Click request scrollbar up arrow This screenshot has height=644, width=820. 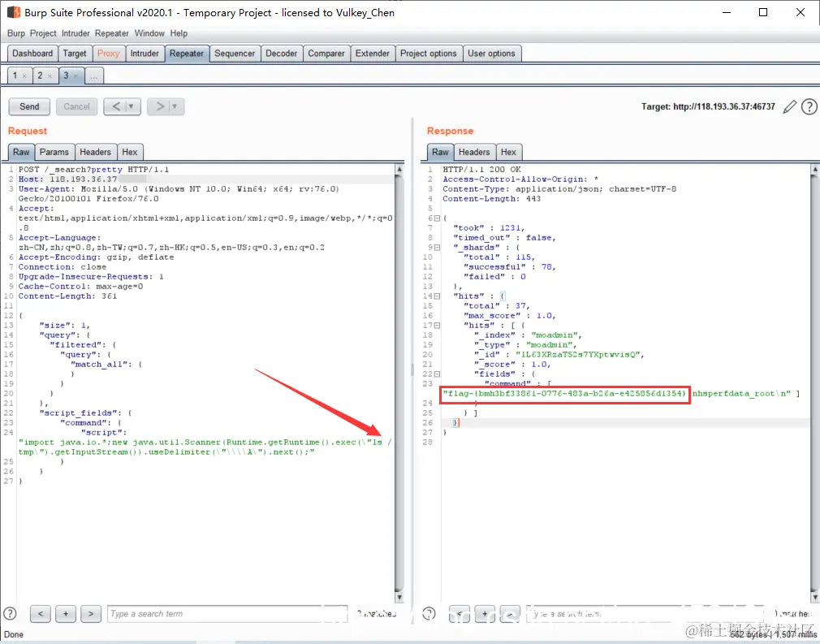[399, 170]
